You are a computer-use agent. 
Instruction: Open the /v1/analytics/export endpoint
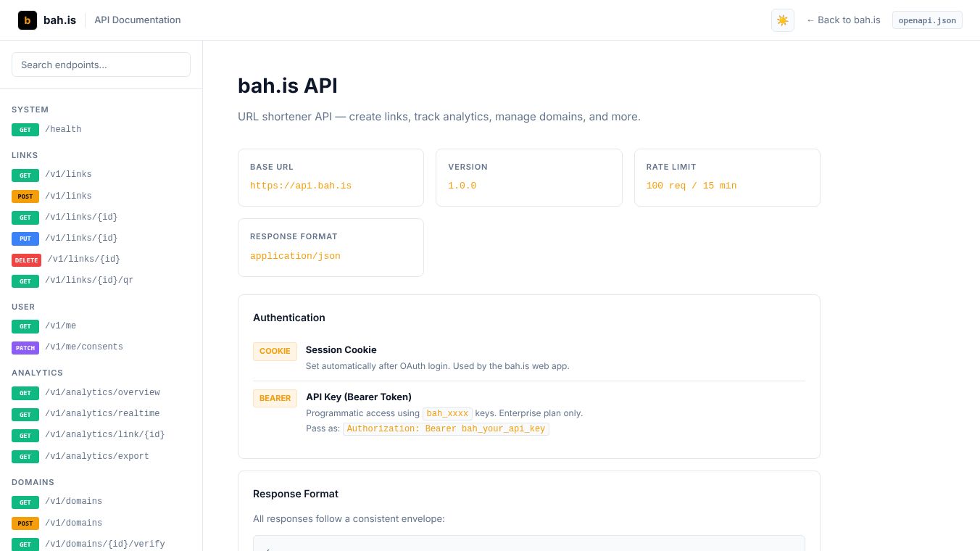(101, 457)
